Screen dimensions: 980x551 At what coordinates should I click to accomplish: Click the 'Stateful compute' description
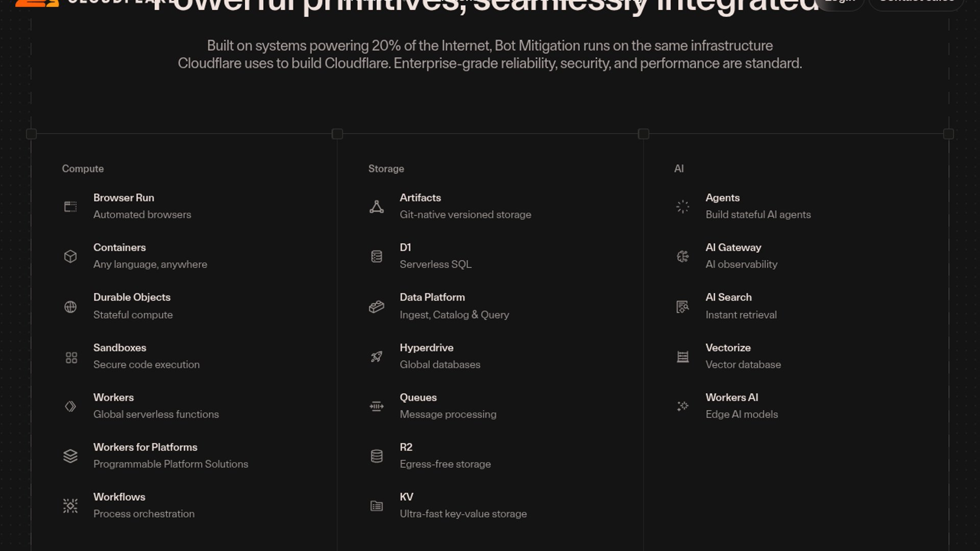(x=133, y=315)
